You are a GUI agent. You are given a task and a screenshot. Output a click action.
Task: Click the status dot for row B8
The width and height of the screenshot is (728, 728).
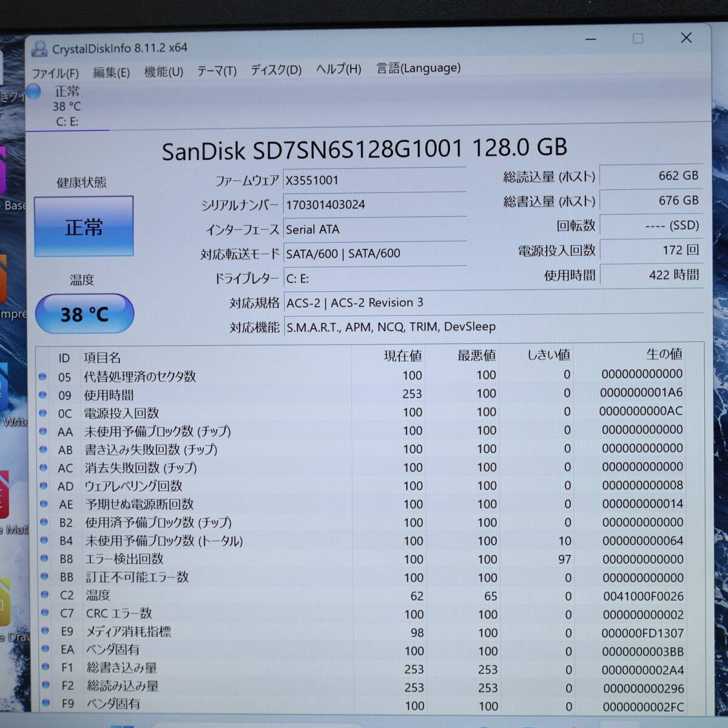tap(44, 559)
